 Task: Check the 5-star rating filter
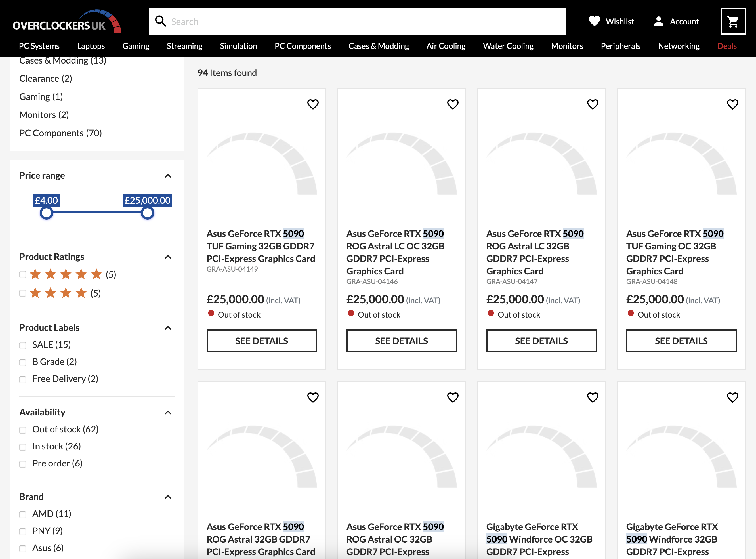click(x=22, y=274)
